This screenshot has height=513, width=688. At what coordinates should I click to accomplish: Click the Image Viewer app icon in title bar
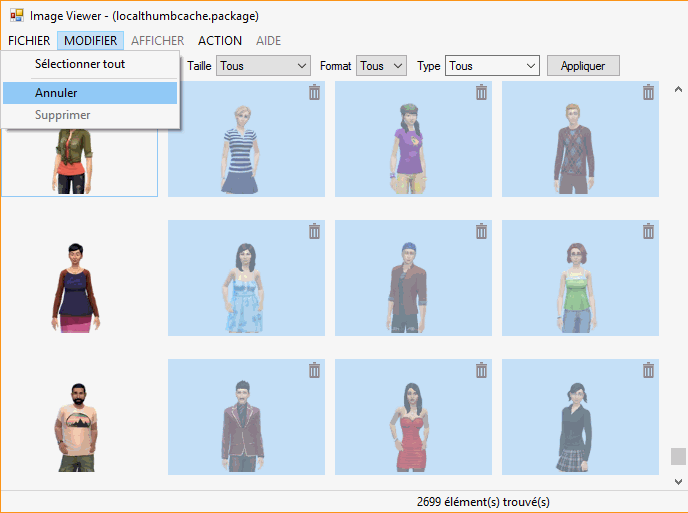pos(17,15)
